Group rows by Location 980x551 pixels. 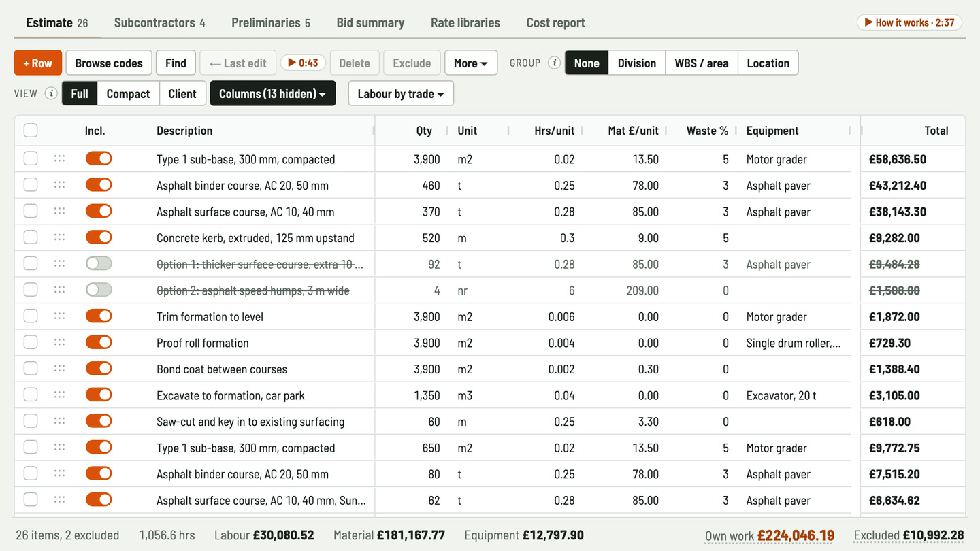pos(768,63)
